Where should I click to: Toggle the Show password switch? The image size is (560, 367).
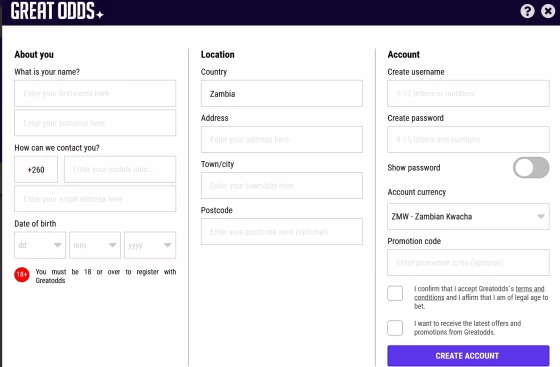tap(531, 167)
